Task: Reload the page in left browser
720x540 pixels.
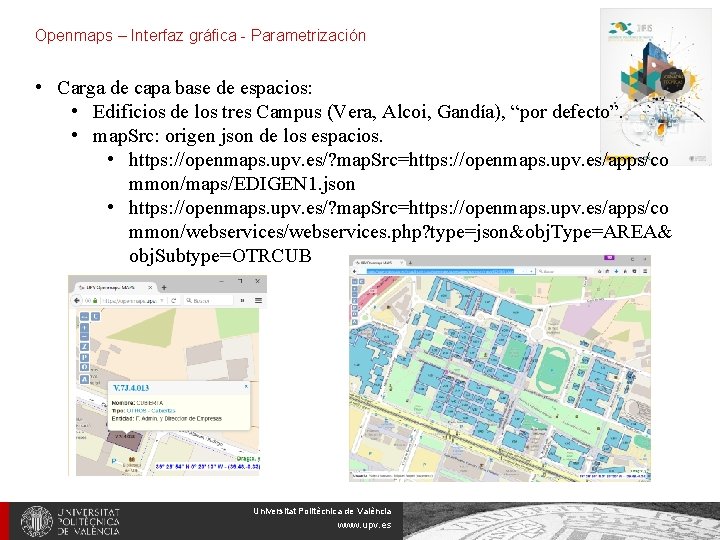Action: click(x=174, y=300)
